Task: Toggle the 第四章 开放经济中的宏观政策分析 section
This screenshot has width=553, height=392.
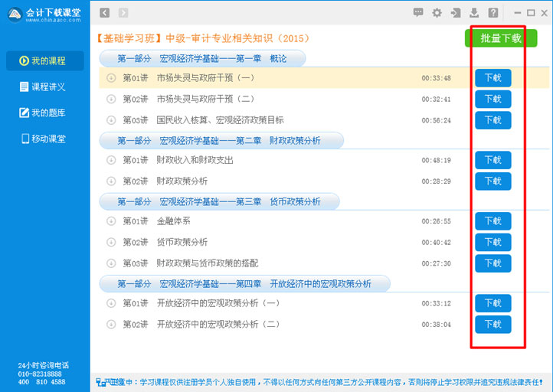Action: point(244,283)
